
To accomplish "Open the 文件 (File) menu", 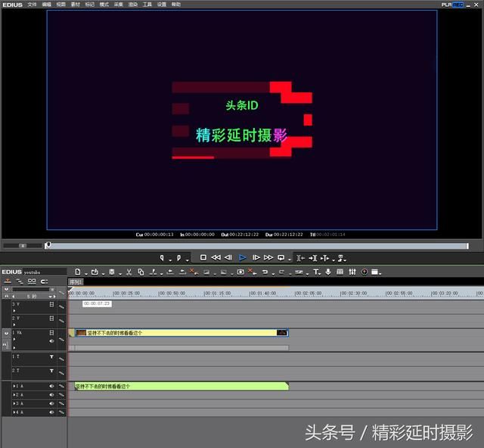I will point(32,4).
